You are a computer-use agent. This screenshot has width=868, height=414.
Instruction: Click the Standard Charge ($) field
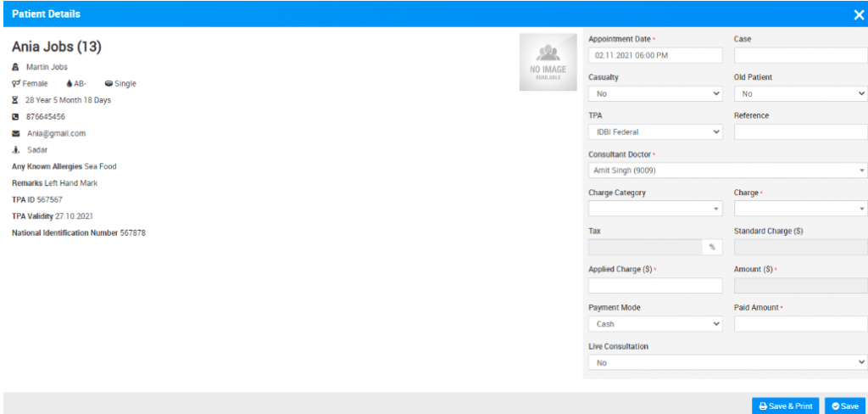point(800,247)
